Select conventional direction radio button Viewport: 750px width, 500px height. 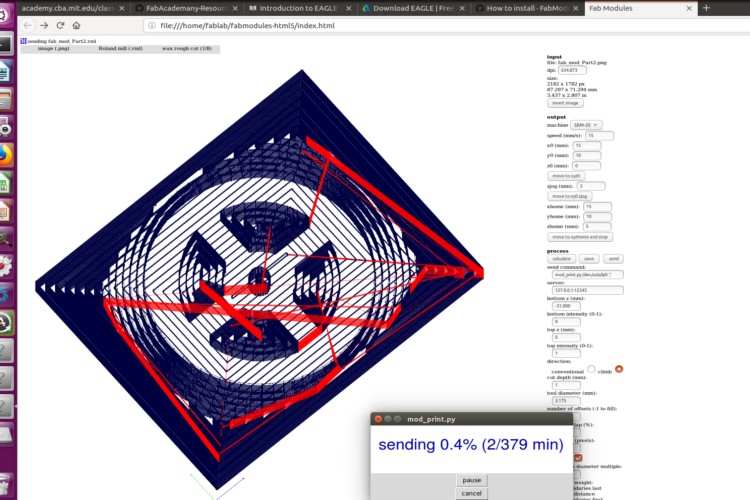(591, 369)
